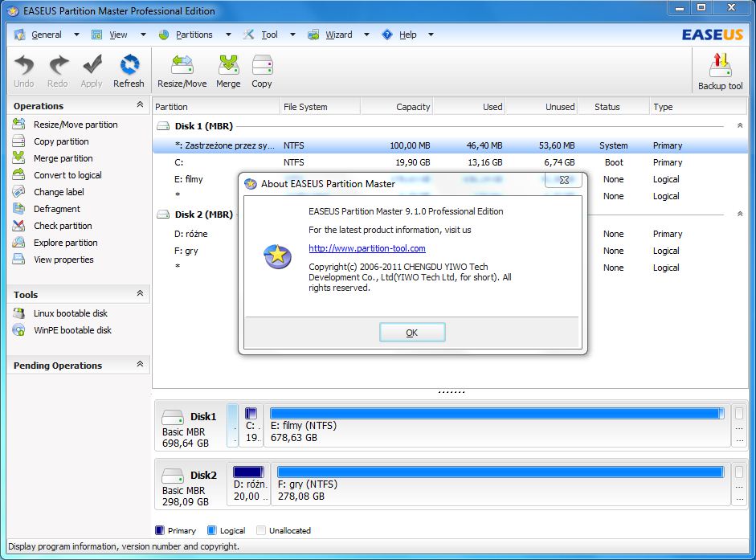The image size is (756, 560).
Task: Collapse Disk 2 (MBR) partition group
Action: pyautogui.click(x=740, y=214)
